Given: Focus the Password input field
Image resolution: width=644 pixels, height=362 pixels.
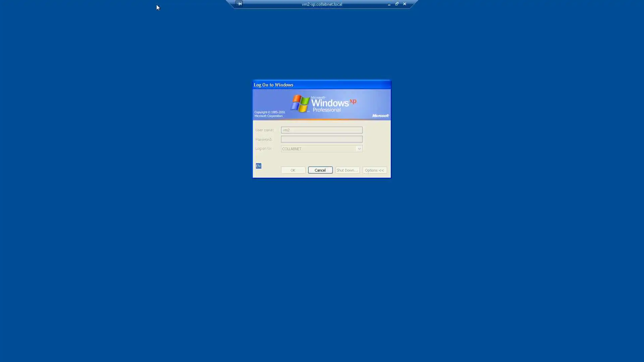Looking at the screenshot, I should [x=321, y=139].
